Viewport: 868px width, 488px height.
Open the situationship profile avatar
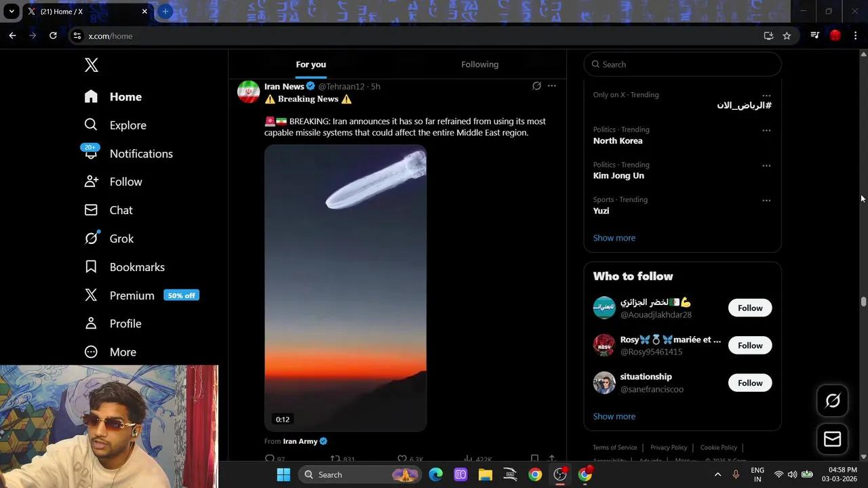pos(604,383)
